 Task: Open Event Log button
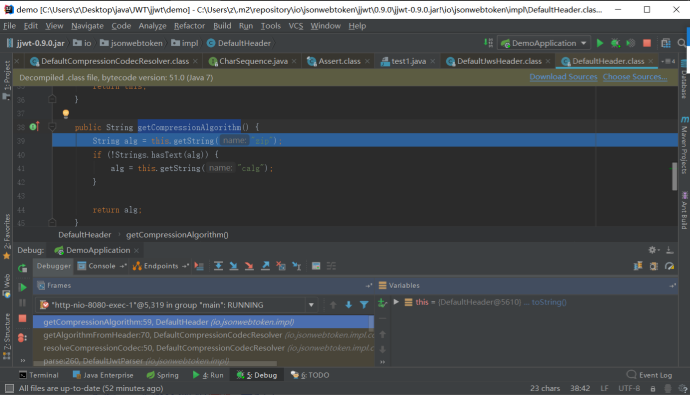point(649,375)
